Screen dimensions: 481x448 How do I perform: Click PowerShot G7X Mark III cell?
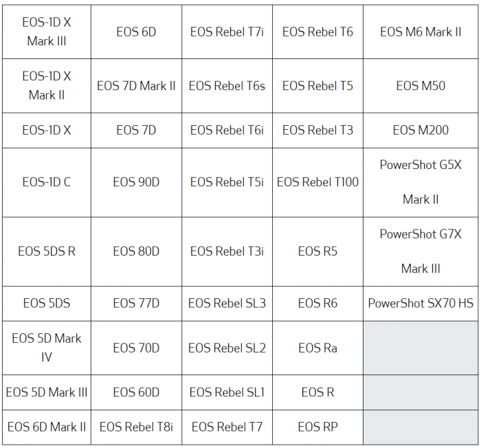tap(421, 251)
